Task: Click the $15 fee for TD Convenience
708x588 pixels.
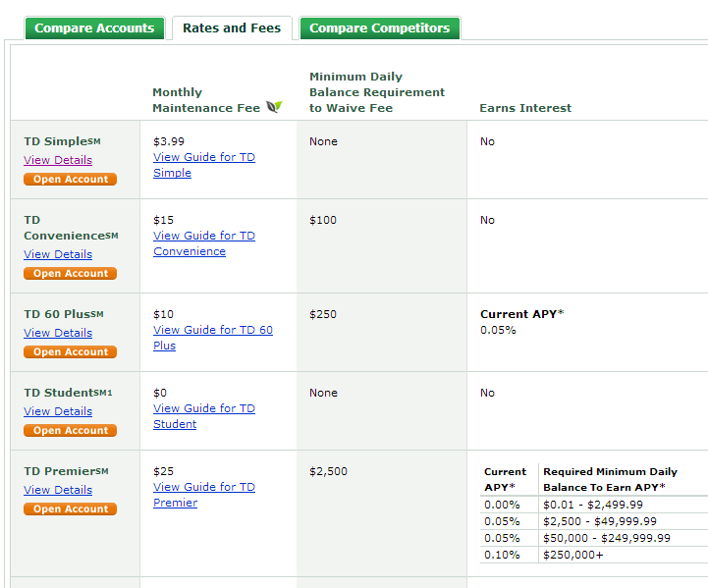Action: (x=163, y=220)
